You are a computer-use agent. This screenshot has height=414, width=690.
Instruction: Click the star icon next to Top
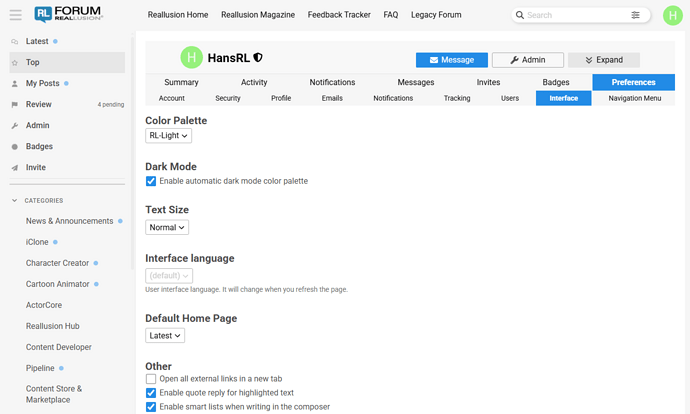coord(15,62)
